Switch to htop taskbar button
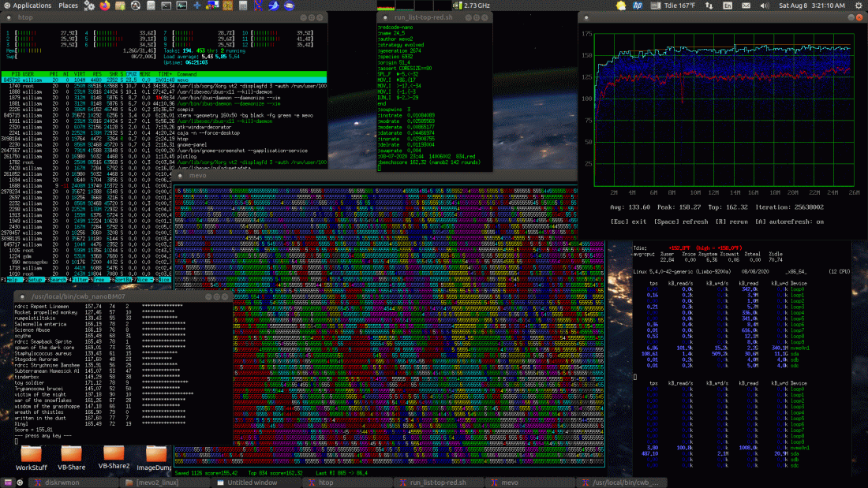This screenshot has height=488, width=868. pyautogui.click(x=348, y=482)
